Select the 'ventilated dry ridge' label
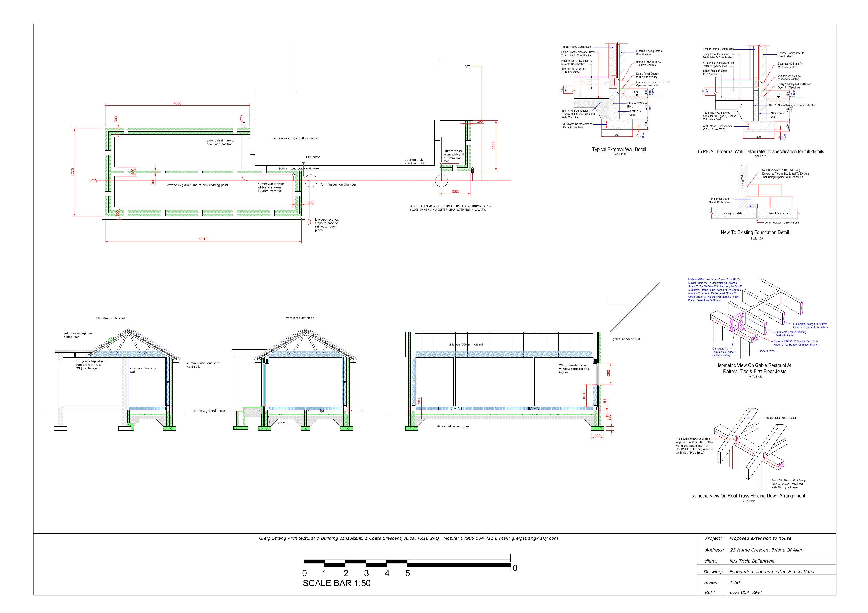 click(300, 318)
